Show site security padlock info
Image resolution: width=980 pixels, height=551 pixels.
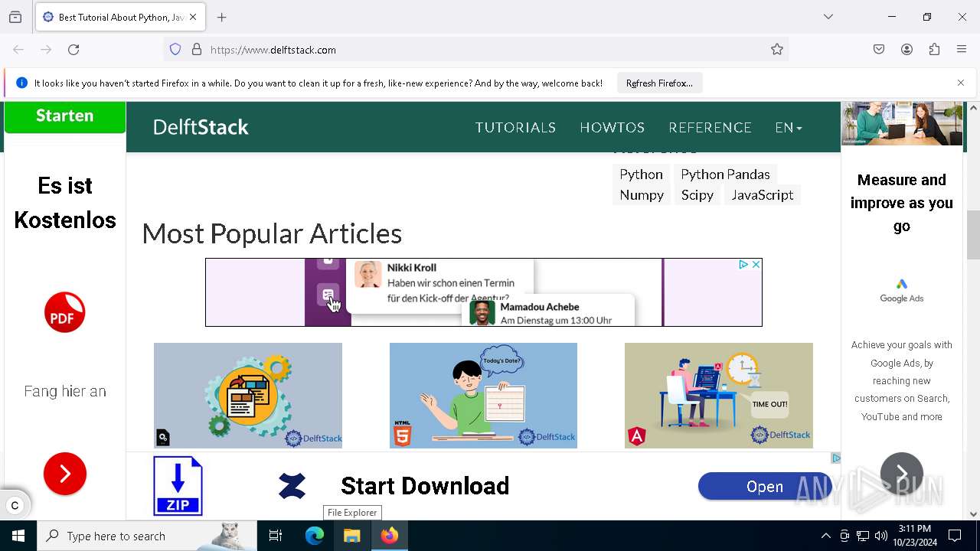[x=197, y=49]
